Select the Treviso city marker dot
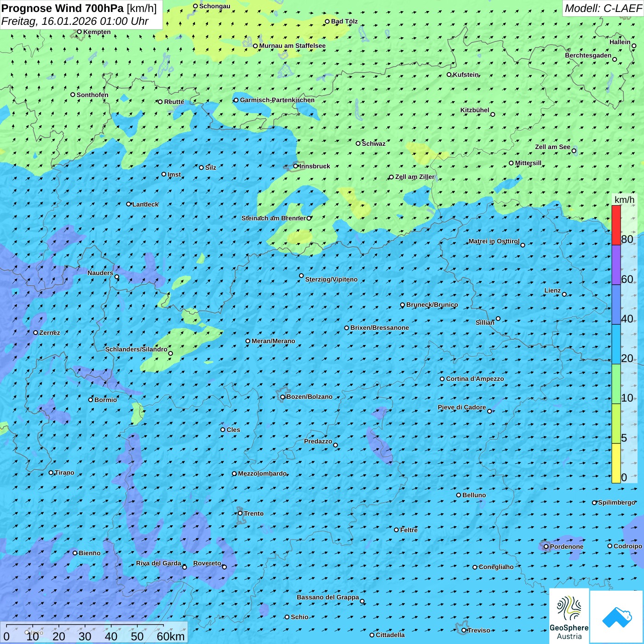 click(x=464, y=630)
